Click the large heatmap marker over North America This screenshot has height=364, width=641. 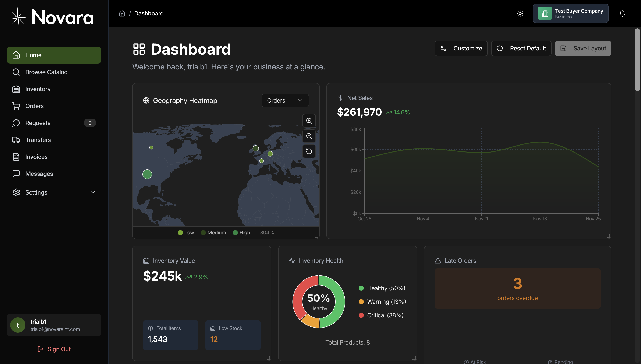pos(147,174)
